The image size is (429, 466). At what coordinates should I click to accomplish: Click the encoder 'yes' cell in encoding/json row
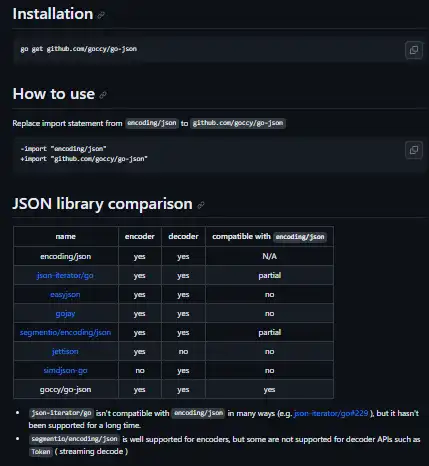[x=140, y=256]
